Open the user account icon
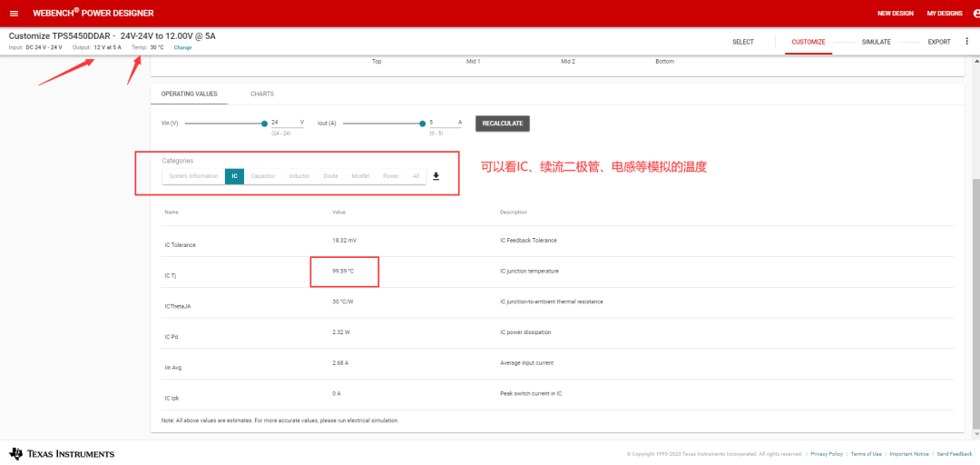Screen dimensions: 980x465 [x=976, y=13]
